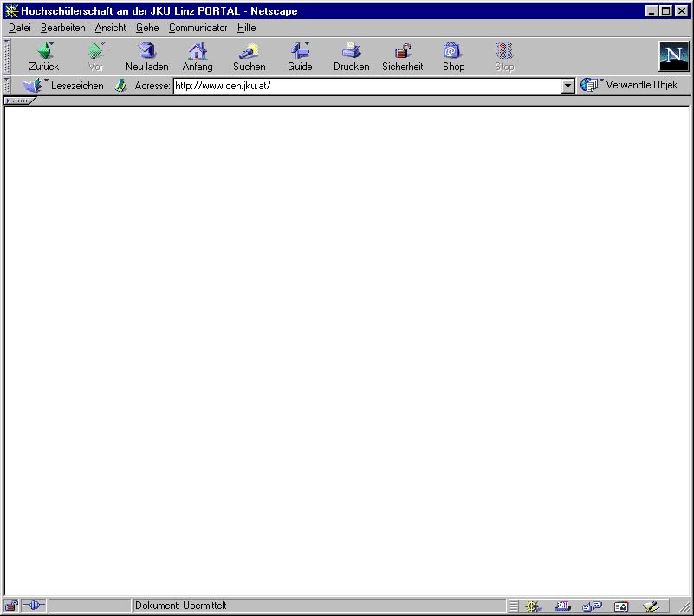Click the Shop bag icon
This screenshot has width=694, height=616.
[x=453, y=56]
